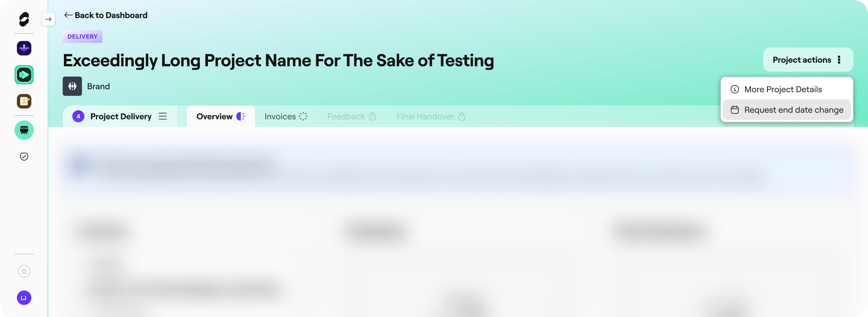Screen dimensions: 868x317
Task: Open the contact edit sidebar icon
Action: (x=24, y=101)
